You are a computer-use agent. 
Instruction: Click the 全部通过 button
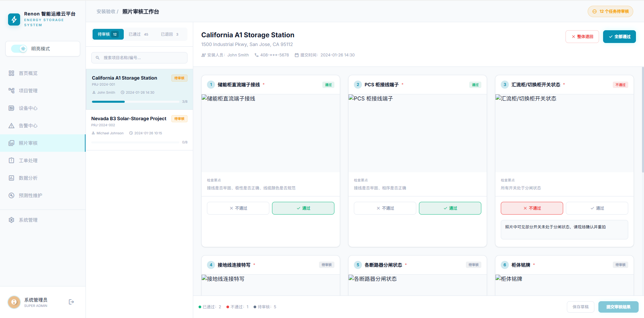pyautogui.click(x=619, y=37)
